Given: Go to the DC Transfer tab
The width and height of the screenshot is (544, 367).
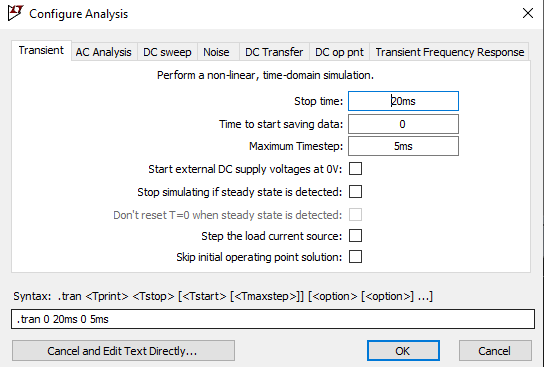Looking at the screenshot, I should (x=274, y=52).
